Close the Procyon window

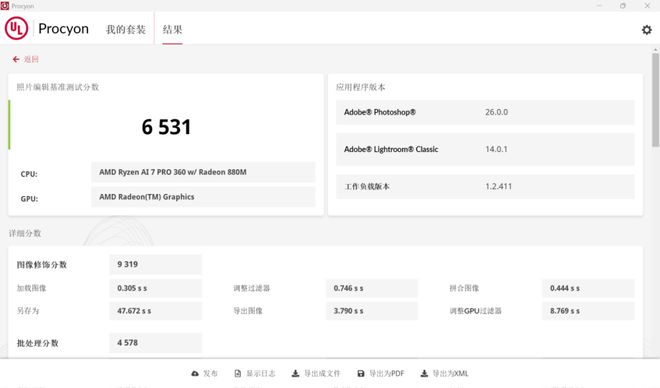647,5
